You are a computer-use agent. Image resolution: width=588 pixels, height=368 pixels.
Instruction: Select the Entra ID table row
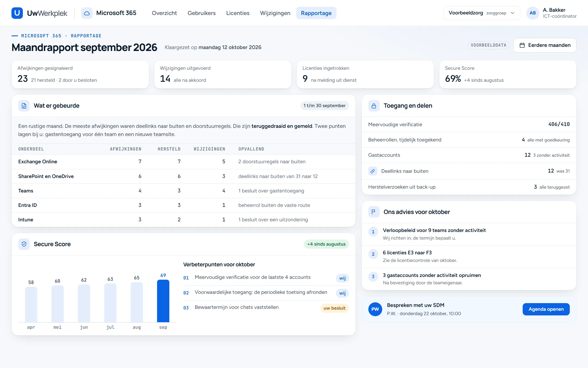click(x=183, y=205)
